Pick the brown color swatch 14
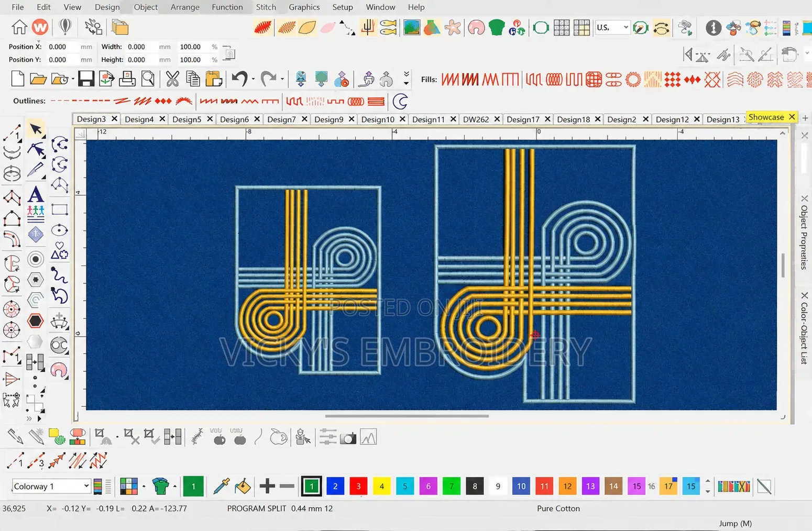This screenshot has width=812, height=531. [x=613, y=486]
